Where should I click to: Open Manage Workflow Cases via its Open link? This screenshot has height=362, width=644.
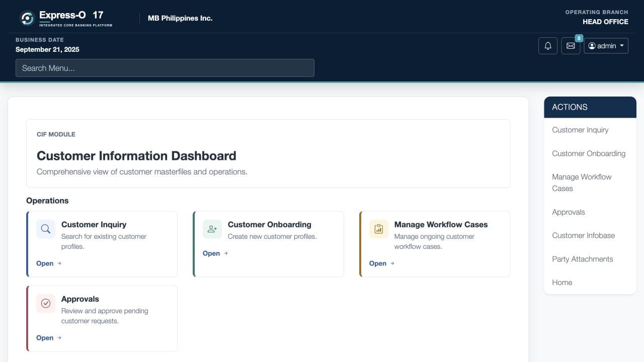tap(382, 263)
